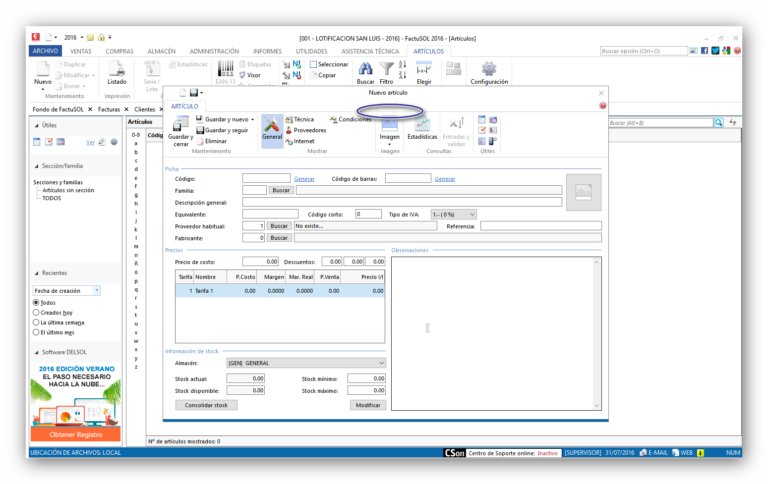Click the Descripción general input field
This screenshot has width=768, height=484.
tap(402, 202)
